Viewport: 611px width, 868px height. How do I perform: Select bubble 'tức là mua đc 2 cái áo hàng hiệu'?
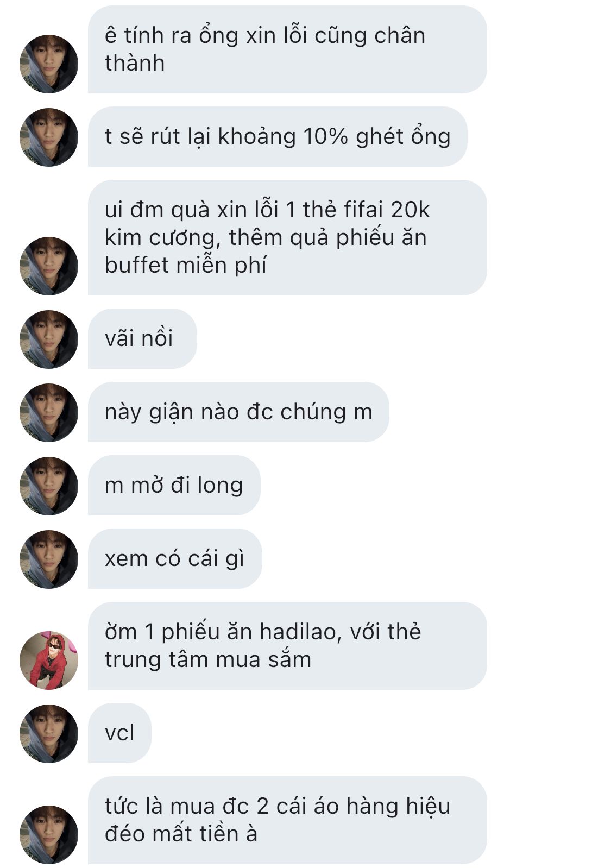(x=287, y=820)
